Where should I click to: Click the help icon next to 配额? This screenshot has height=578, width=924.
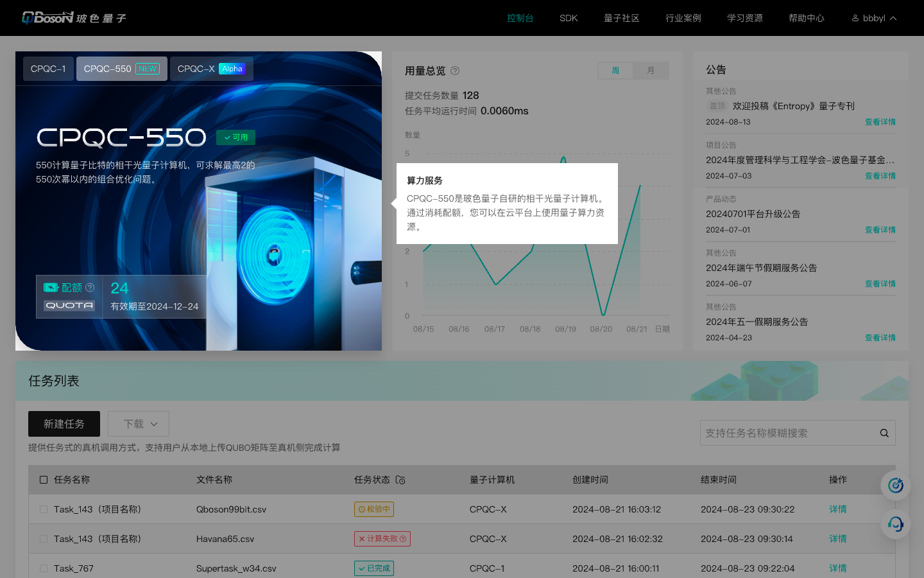pos(90,287)
